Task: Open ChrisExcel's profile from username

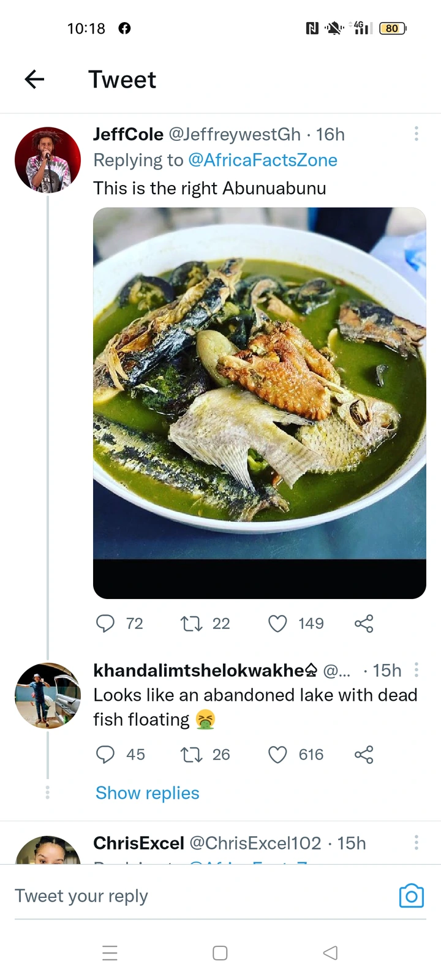Action: tap(139, 843)
